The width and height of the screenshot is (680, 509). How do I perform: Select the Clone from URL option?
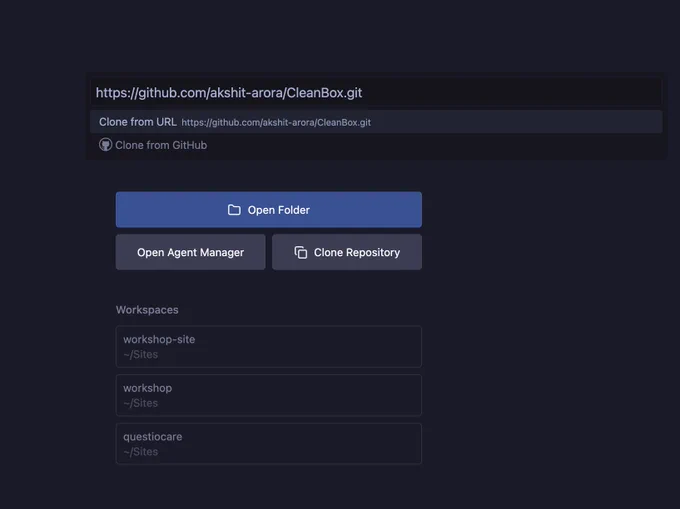[x=376, y=122]
